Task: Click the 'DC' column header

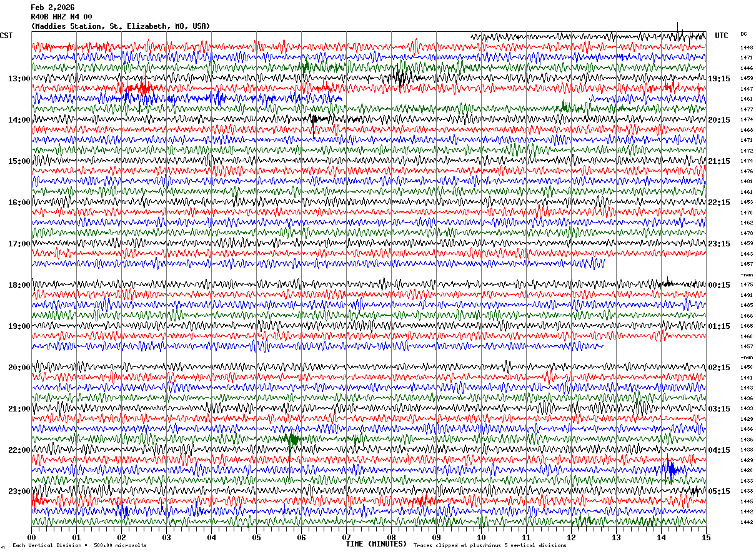Action: point(744,34)
